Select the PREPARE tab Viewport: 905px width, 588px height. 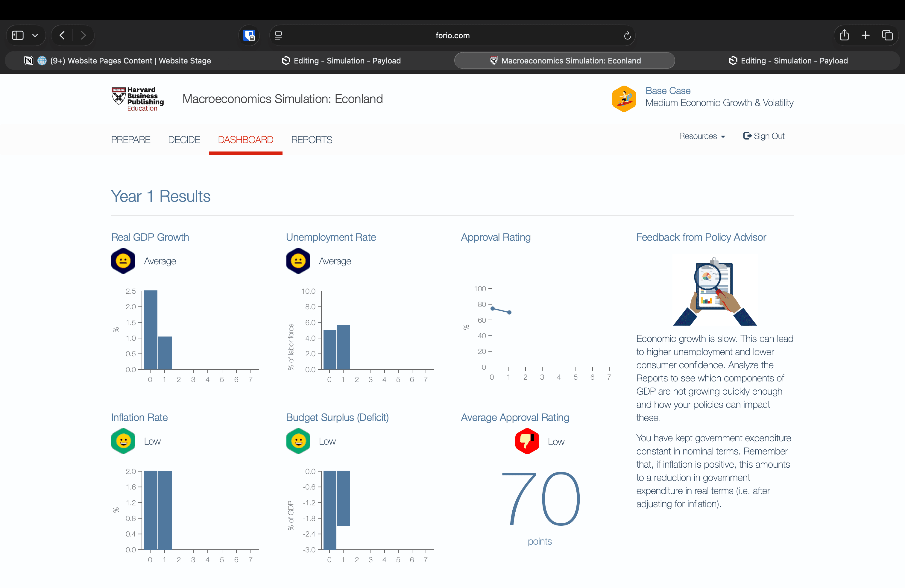pyautogui.click(x=130, y=140)
